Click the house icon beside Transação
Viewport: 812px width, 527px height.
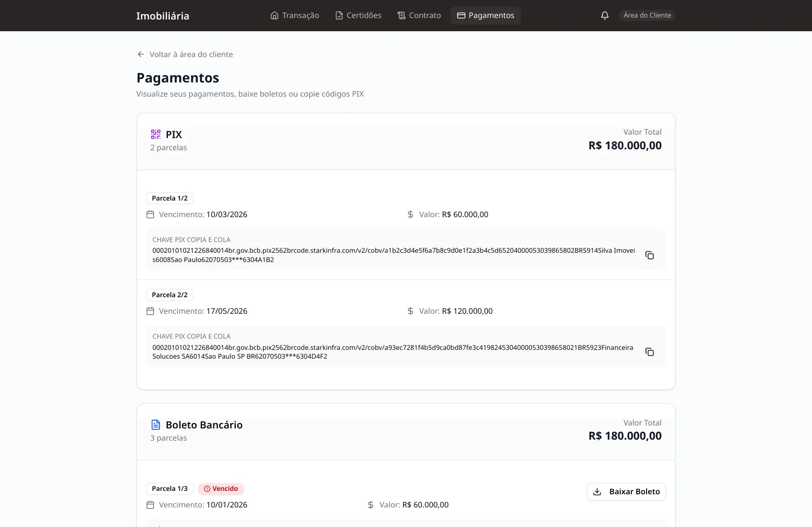click(274, 16)
